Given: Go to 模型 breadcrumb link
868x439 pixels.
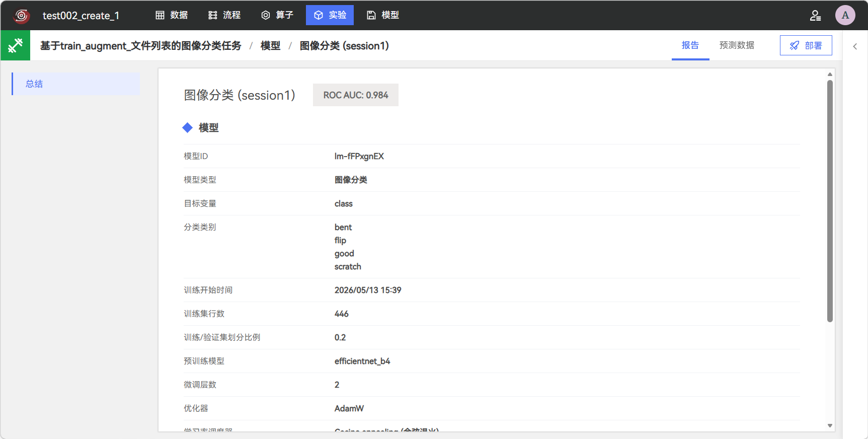Looking at the screenshot, I should click(x=270, y=46).
